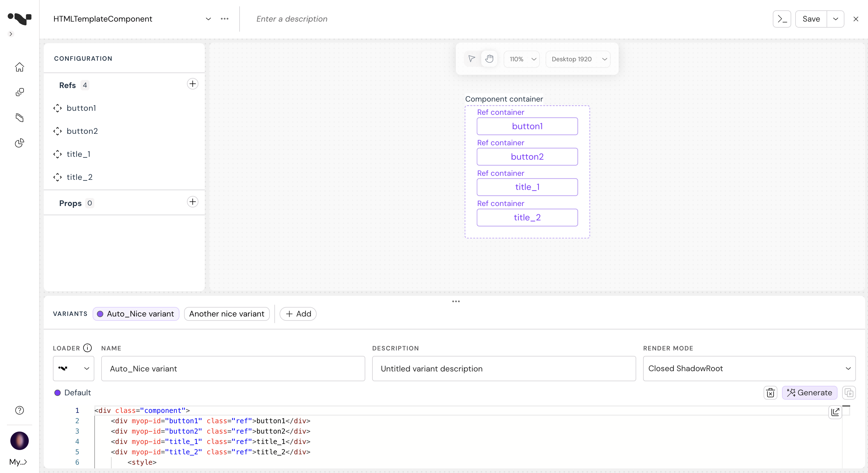868x473 pixels.
Task: Expand the sidebar with the small chevron
Action: tap(11, 34)
